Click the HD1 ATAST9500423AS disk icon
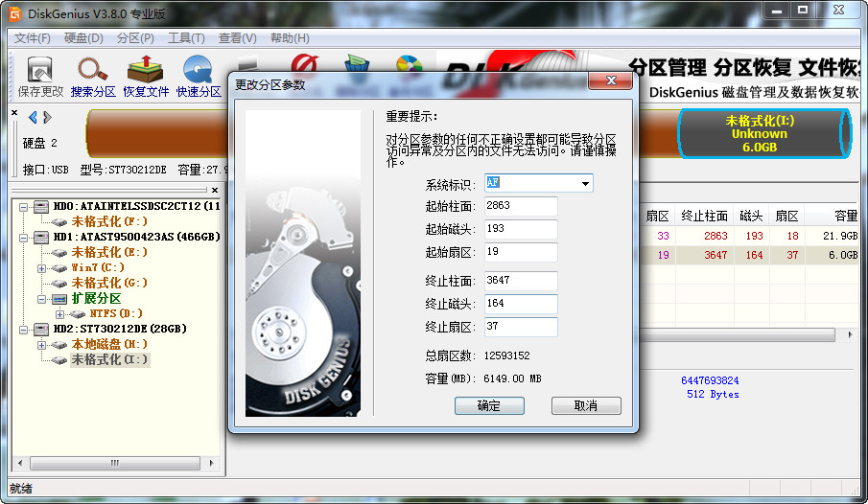This screenshot has width=868, height=504. 41,238
